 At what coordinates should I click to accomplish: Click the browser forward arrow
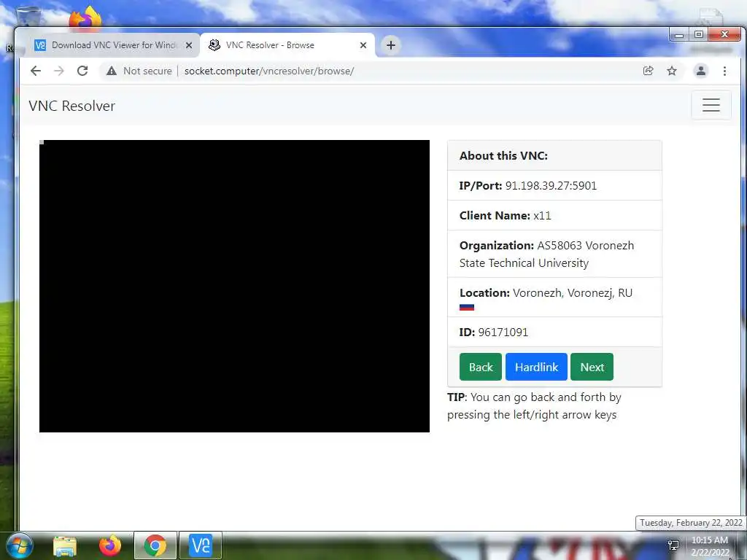coord(58,71)
